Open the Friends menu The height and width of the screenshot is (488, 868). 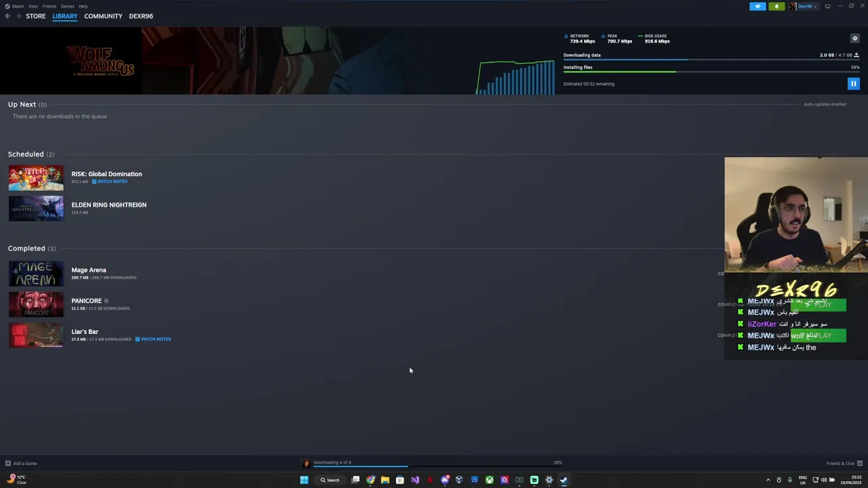coord(49,6)
